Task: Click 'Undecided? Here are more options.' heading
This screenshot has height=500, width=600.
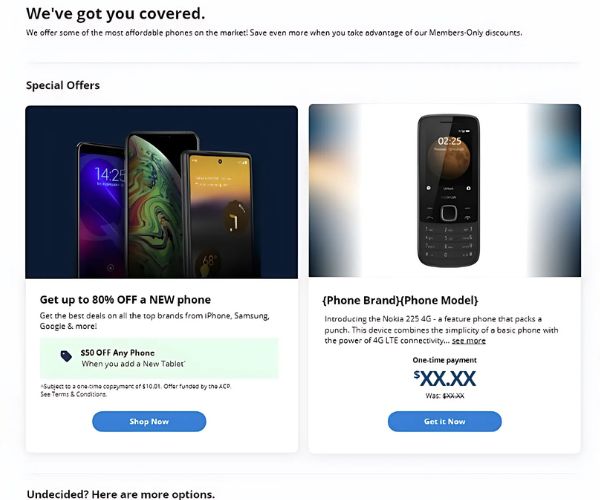Action: pyautogui.click(x=121, y=494)
